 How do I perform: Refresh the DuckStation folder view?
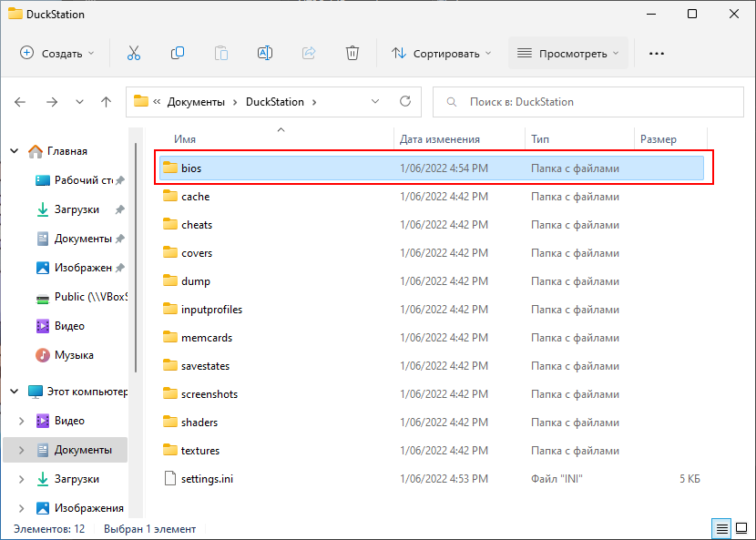click(405, 101)
